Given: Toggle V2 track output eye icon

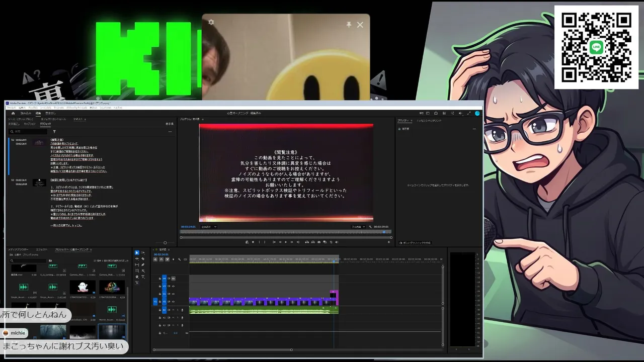Looking at the screenshot, I should (173, 294).
